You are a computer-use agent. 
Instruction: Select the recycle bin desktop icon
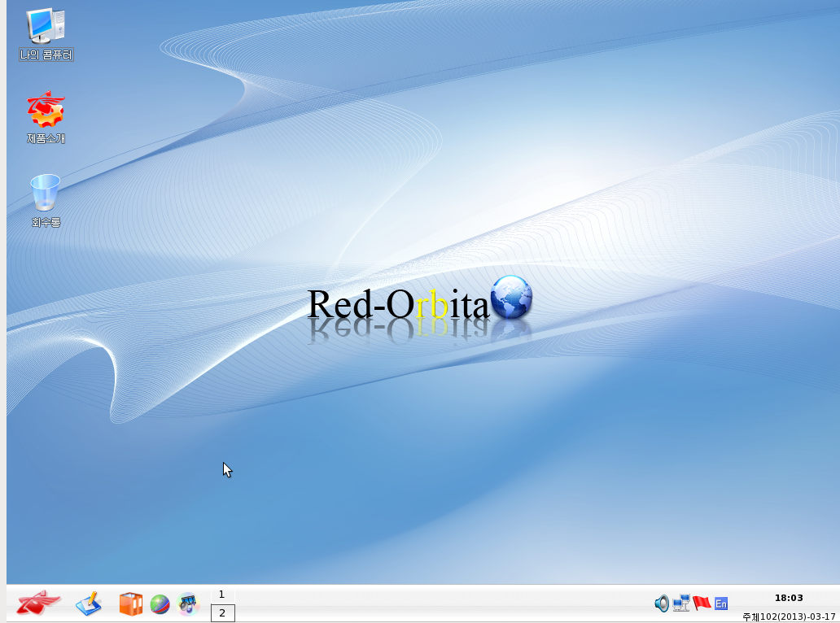click(46, 193)
